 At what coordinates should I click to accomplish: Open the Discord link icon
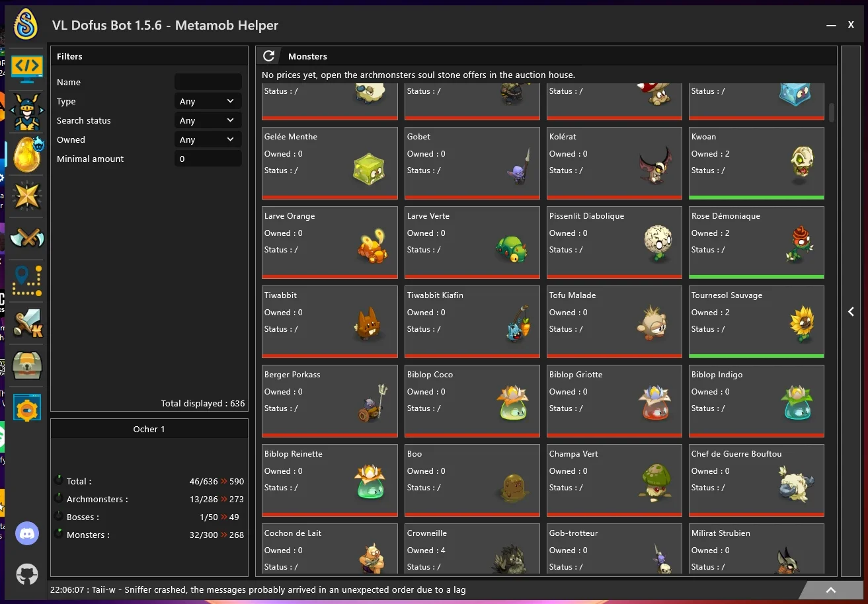click(x=27, y=533)
